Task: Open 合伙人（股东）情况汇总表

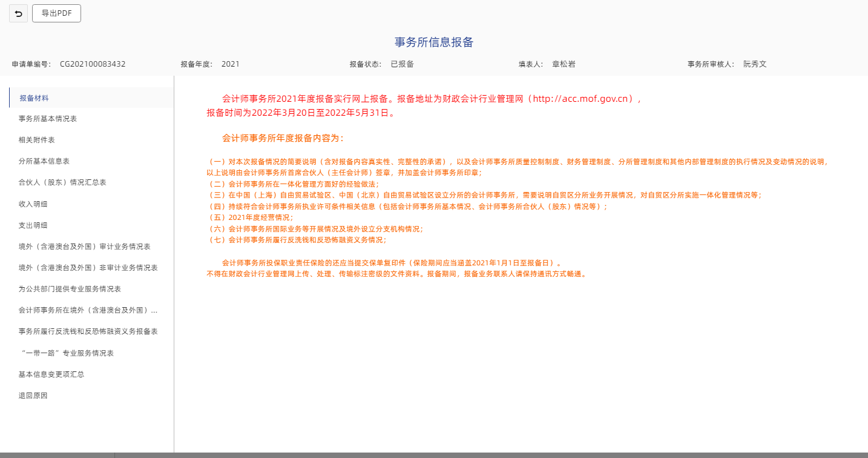Action: point(62,182)
